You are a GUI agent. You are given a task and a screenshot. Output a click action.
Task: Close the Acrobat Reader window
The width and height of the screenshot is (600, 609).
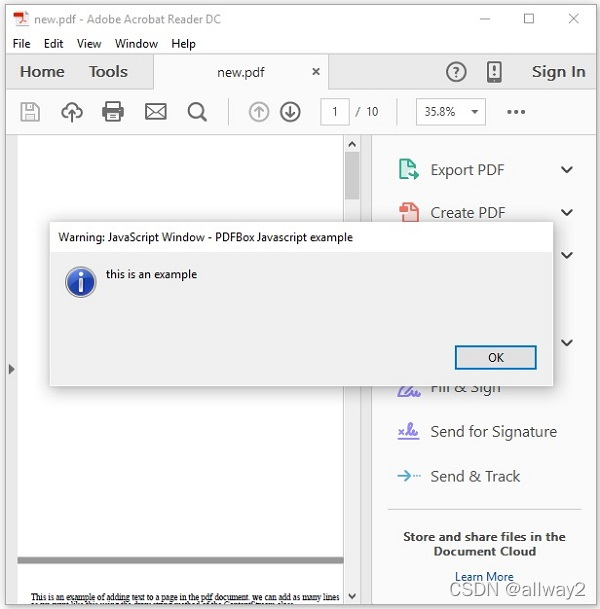coord(574,19)
